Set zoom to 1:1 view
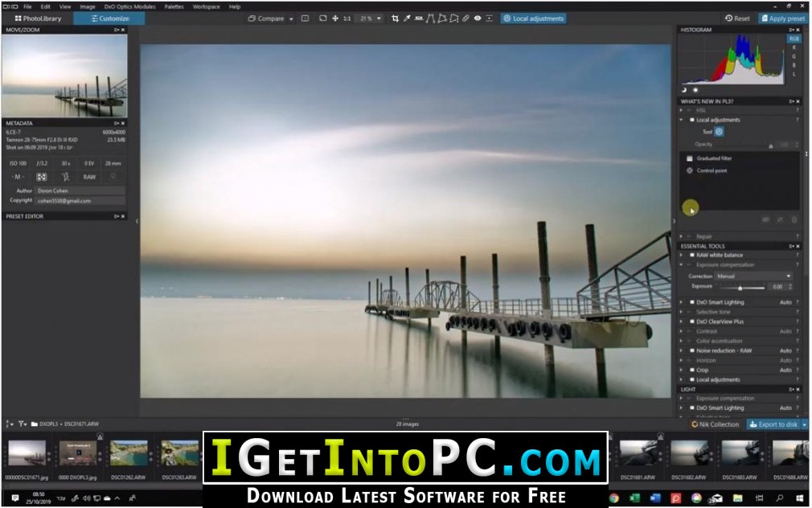This screenshot has height=508, width=812. (x=347, y=18)
